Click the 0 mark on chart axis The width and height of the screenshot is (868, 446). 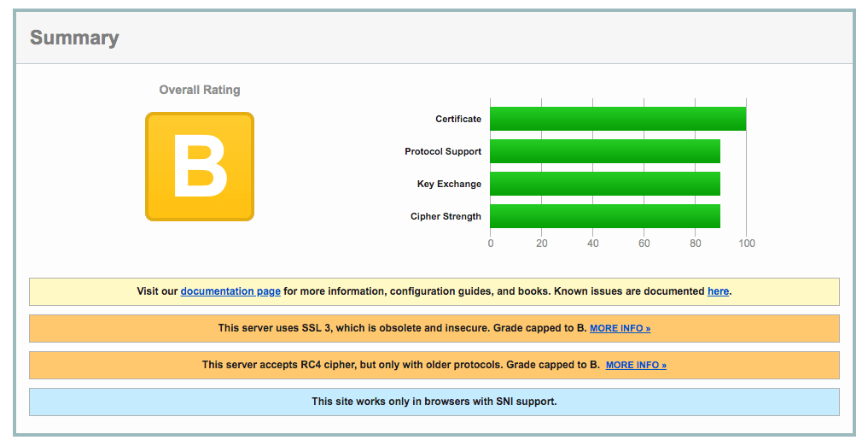(x=490, y=244)
